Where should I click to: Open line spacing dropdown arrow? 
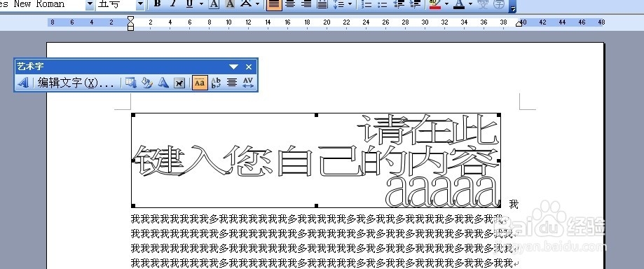click(x=350, y=4)
